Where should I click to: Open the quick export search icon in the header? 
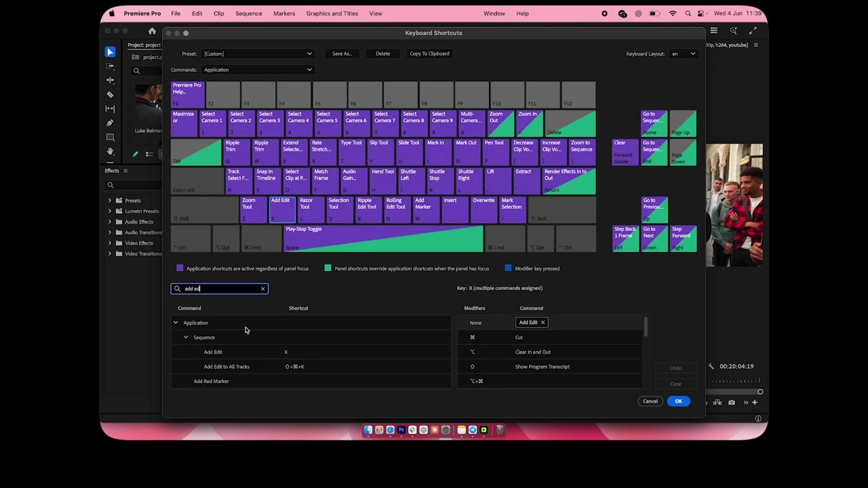[x=734, y=31]
